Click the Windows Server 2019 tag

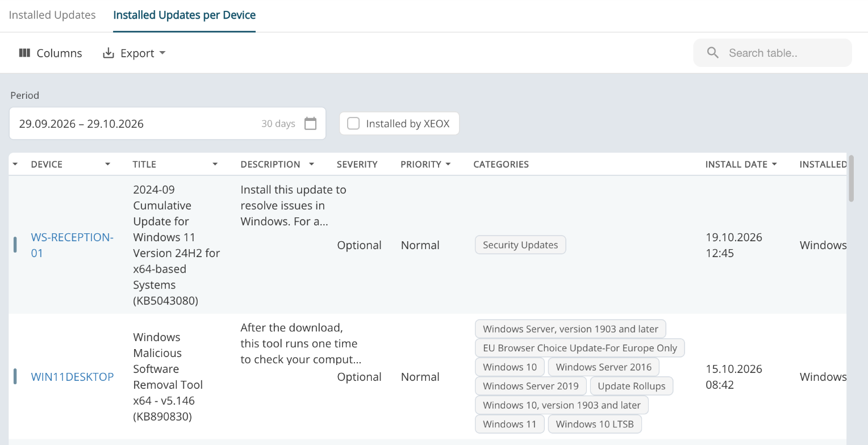point(531,386)
